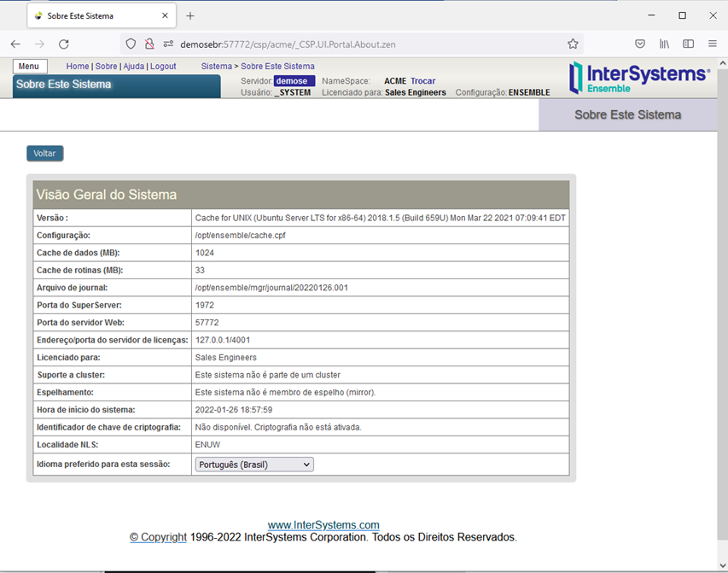Viewport: 728px width, 573px height.
Task: Reload the page with refresh icon
Action: pos(64,44)
